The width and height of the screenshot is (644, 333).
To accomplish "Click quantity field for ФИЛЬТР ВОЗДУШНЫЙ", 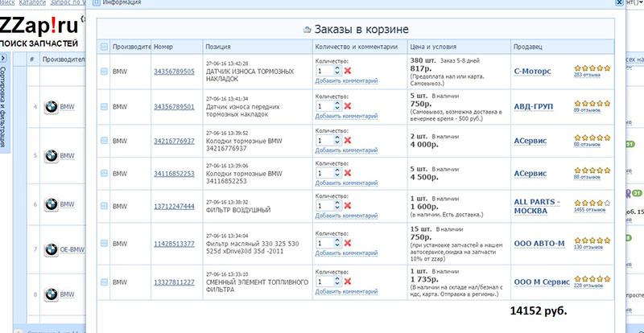I will tap(325, 206).
